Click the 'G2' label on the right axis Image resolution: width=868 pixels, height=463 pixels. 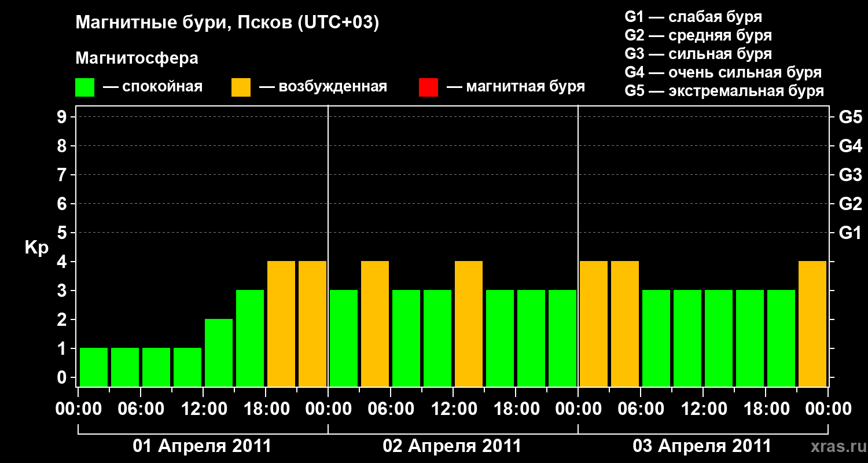(x=850, y=204)
